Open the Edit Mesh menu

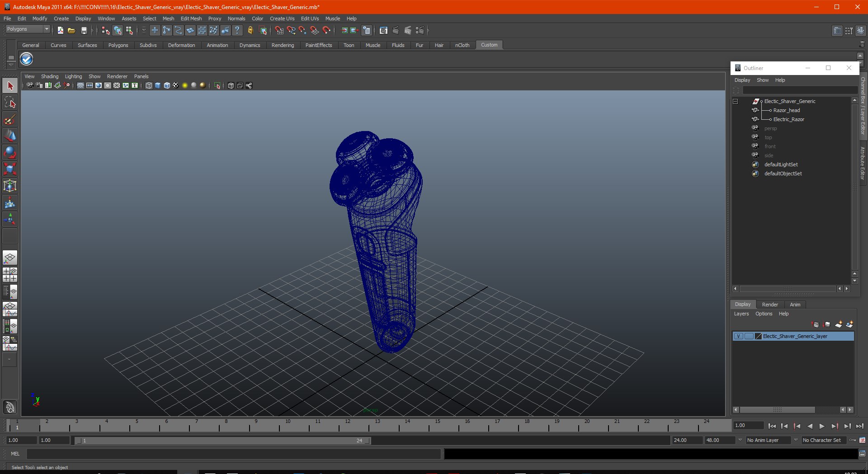click(191, 19)
